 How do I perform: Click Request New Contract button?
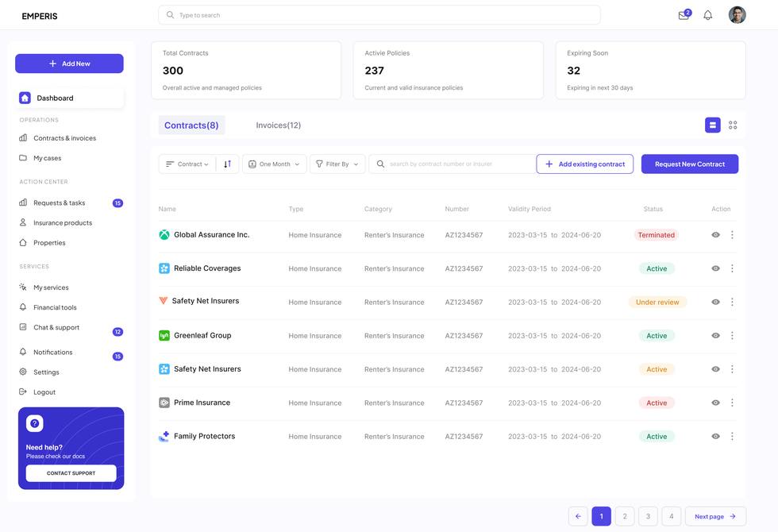pyautogui.click(x=690, y=164)
